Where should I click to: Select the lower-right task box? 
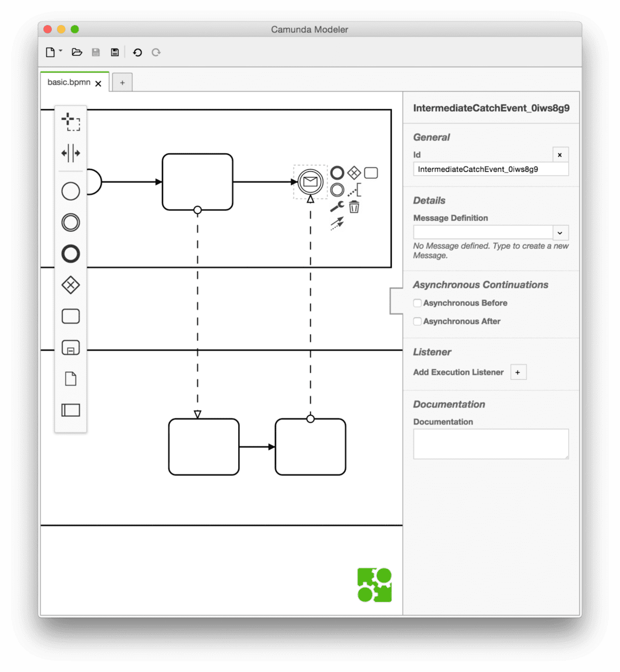310,447
